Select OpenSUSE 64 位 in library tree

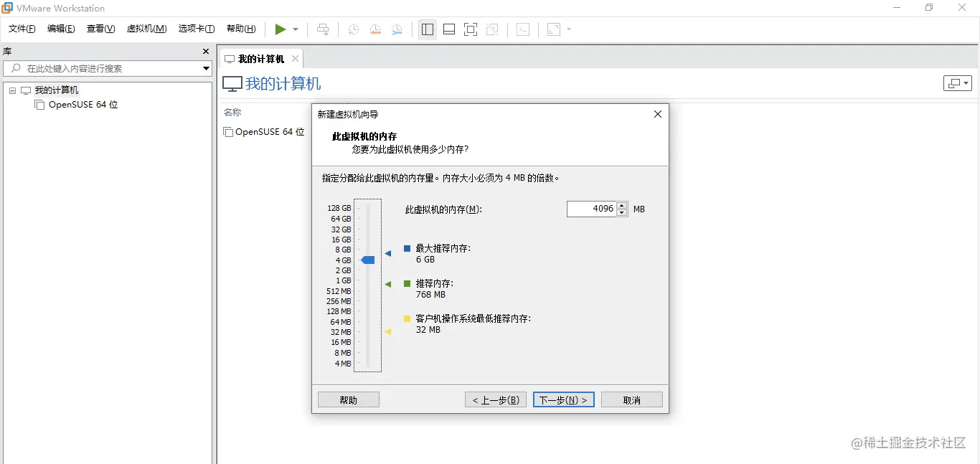point(83,105)
